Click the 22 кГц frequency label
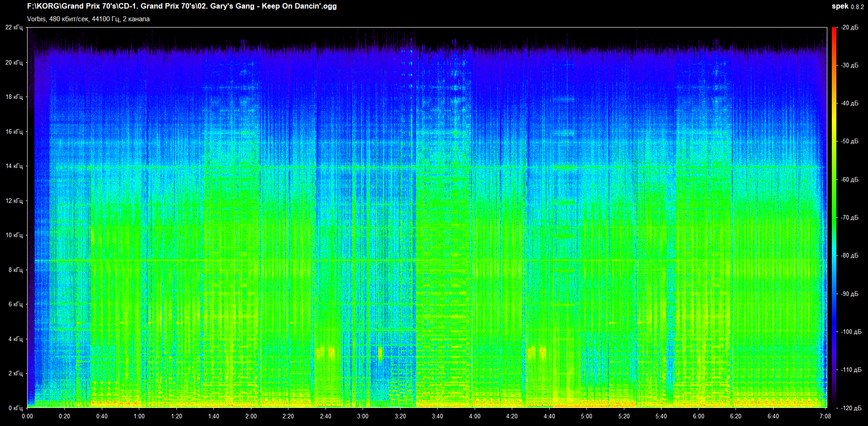The image size is (868, 426). click(14, 28)
